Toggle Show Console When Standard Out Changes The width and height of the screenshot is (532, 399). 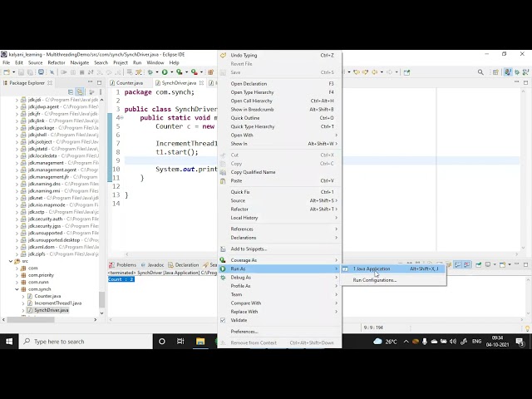click(458, 264)
